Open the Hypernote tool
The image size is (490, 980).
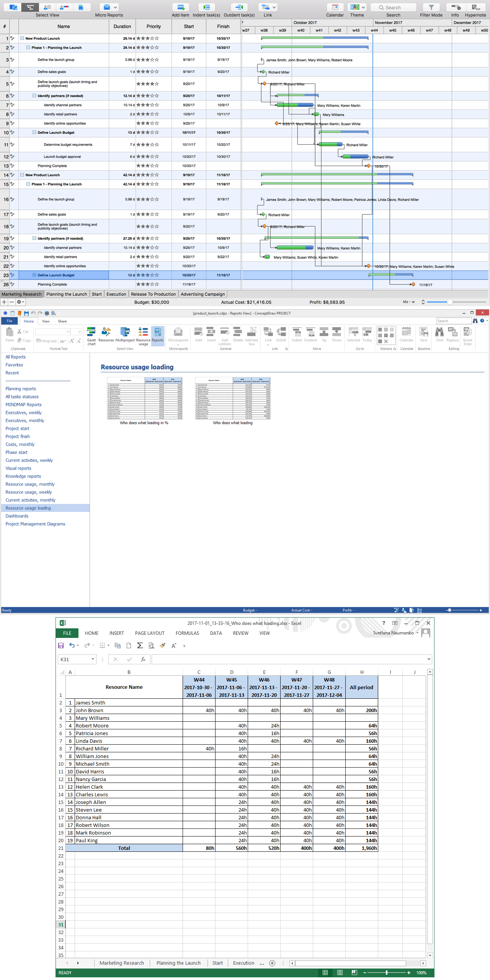(x=475, y=7)
